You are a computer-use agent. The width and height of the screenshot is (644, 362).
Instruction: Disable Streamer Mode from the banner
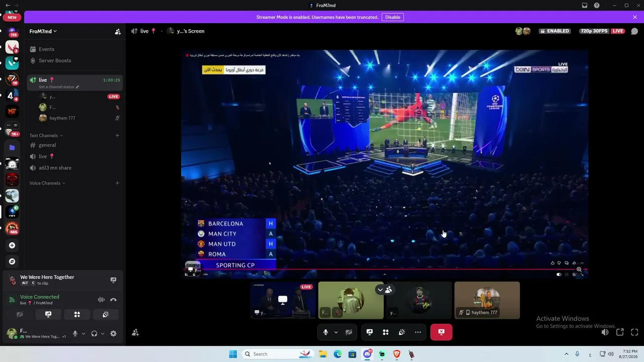coord(392,17)
